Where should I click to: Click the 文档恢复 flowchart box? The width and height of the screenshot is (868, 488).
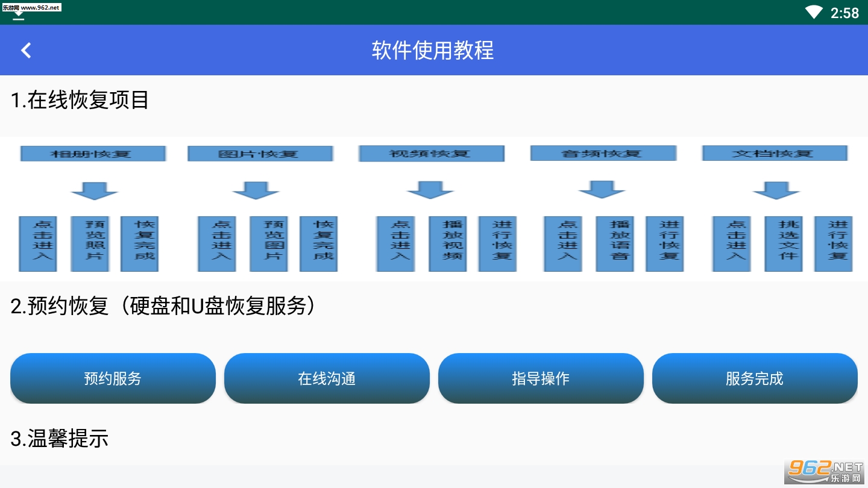pos(775,153)
